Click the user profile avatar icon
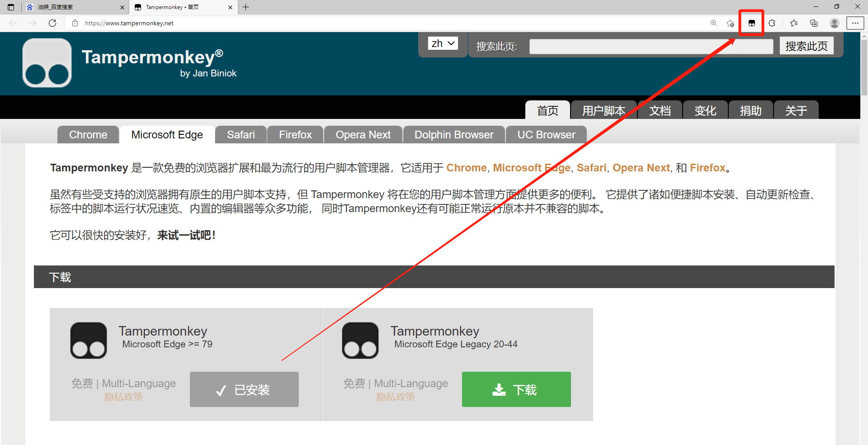The width and height of the screenshot is (868, 445). (x=834, y=23)
